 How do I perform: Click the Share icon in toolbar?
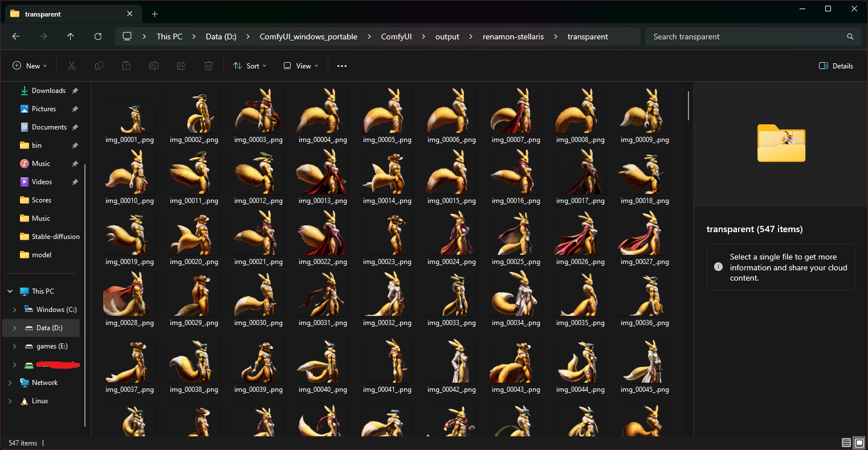coord(181,66)
